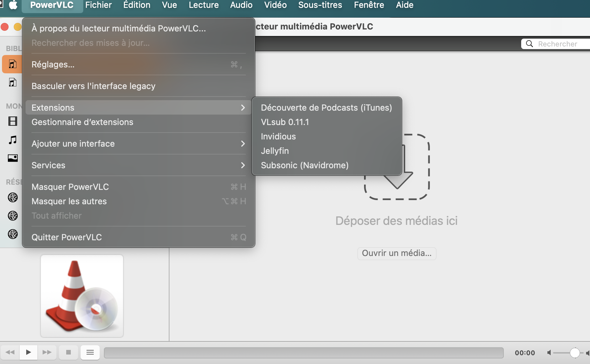Skip to previous track
The width and height of the screenshot is (590, 364).
click(x=10, y=352)
